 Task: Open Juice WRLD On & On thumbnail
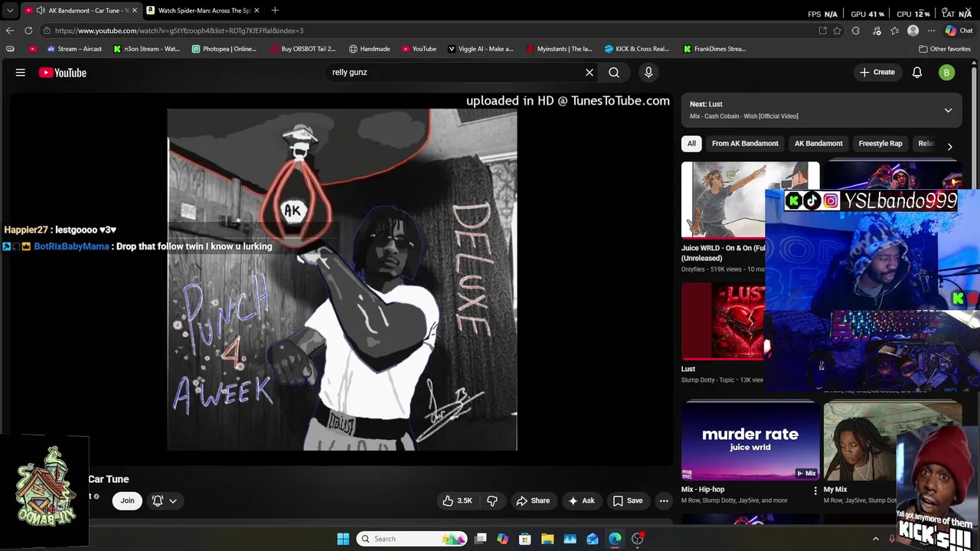(723, 200)
